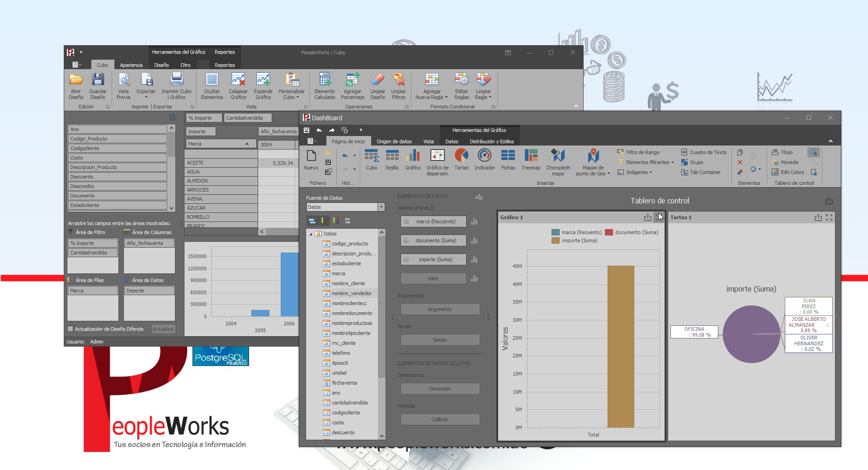The height and width of the screenshot is (470, 868).
Task: Click the Edit Colors tool
Action: click(x=788, y=172)
